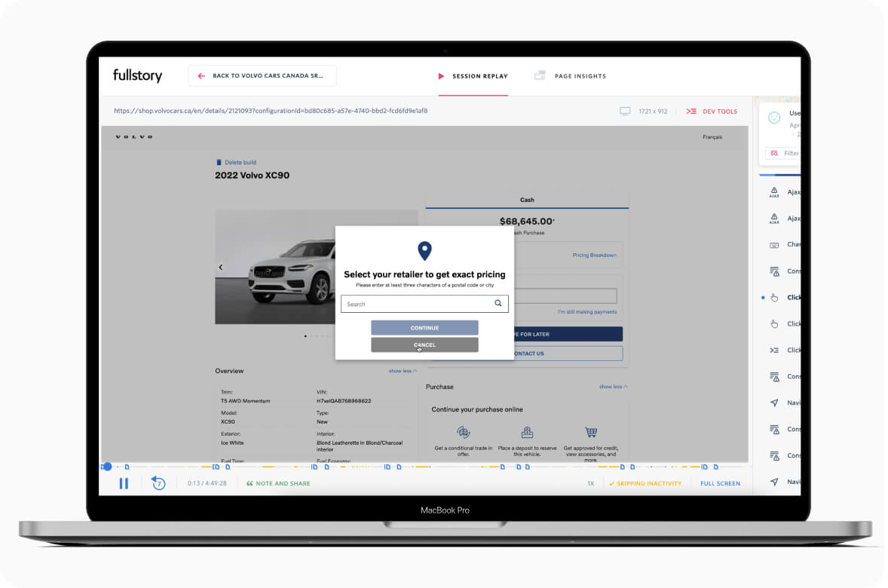Open the Session Replay tab
Viewport: 888px width, 588px height.
click(473, 76)
